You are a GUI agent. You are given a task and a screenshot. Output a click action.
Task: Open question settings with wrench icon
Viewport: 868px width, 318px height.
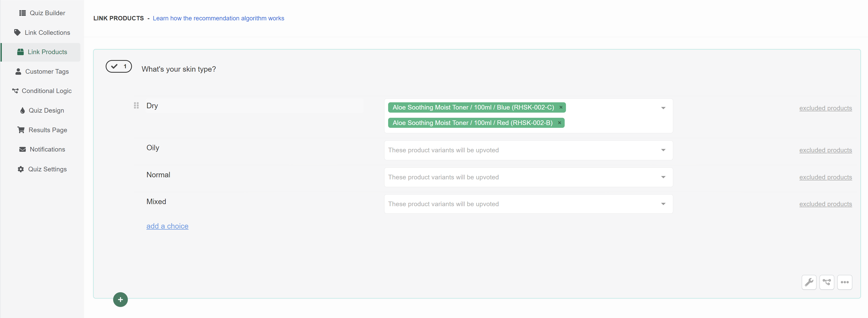809,282
